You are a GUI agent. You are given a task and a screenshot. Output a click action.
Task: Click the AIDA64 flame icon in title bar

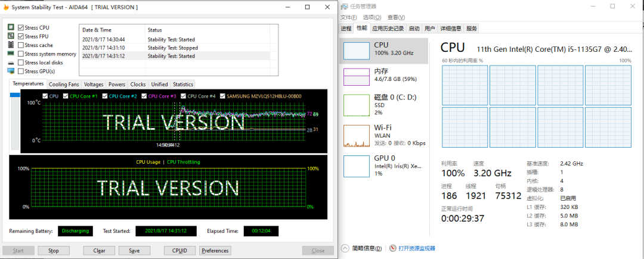click(6, 7)
